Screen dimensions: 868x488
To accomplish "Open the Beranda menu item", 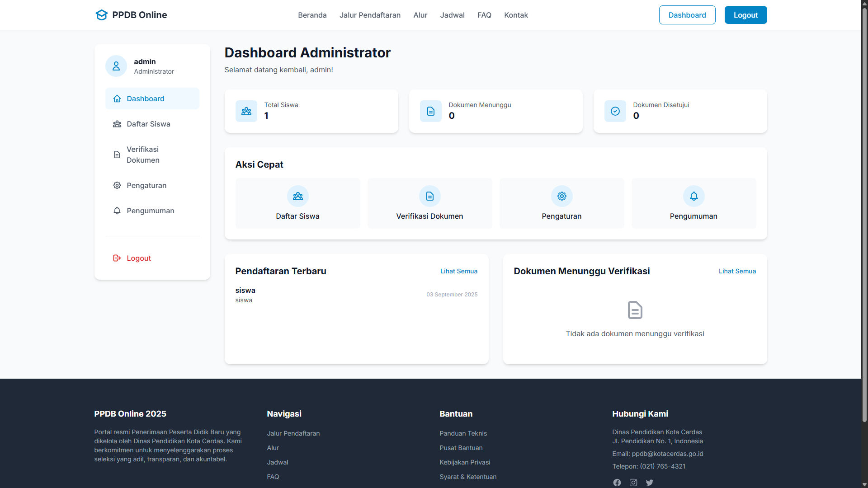I will [312, 15].
